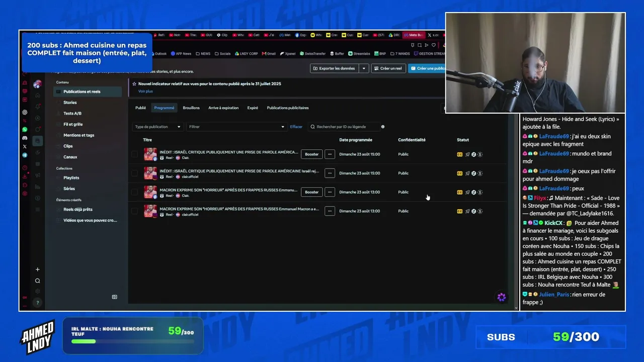Screen dimensions: 644x362
Task: Open the WhatsApp icon in the browser sidebar
Action: click(25, 129)
